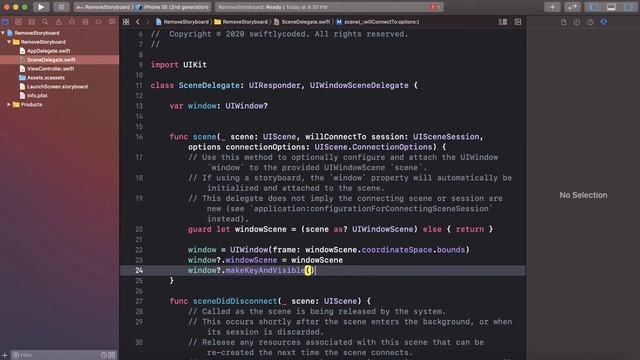Screen dimensions: 640x360
Task: Open Assets.xcassets catalog
Action: tap(46, 78)
